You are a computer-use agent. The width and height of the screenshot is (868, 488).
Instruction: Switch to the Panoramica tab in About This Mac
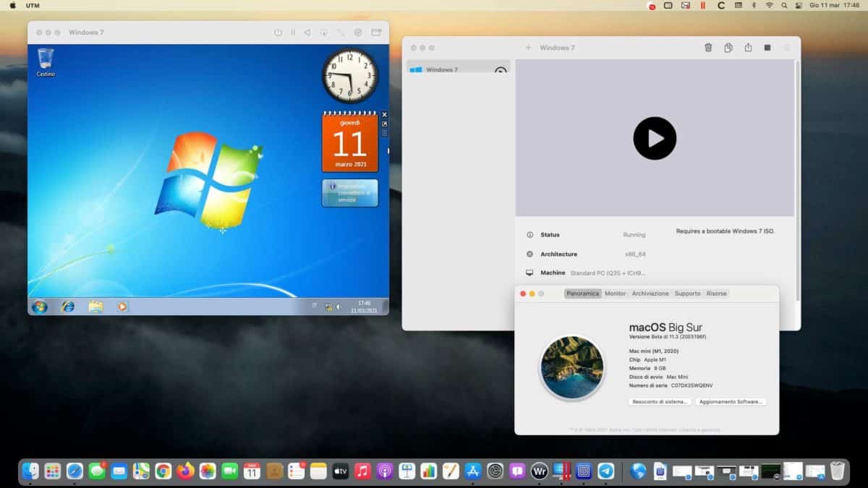583,294
